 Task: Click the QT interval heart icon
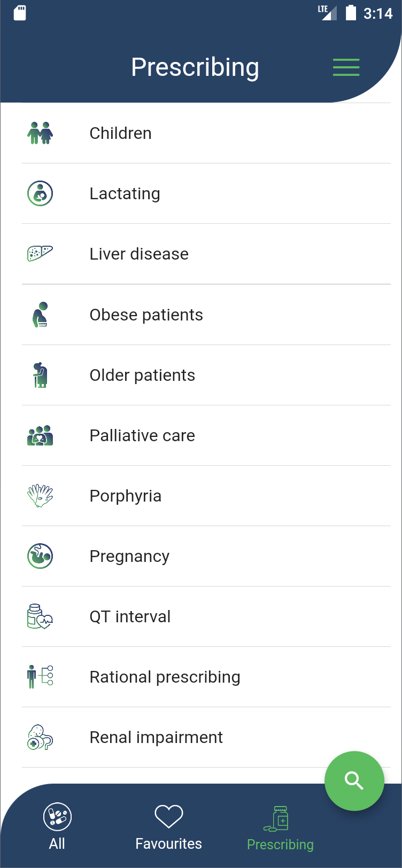(x=40, y=616)
